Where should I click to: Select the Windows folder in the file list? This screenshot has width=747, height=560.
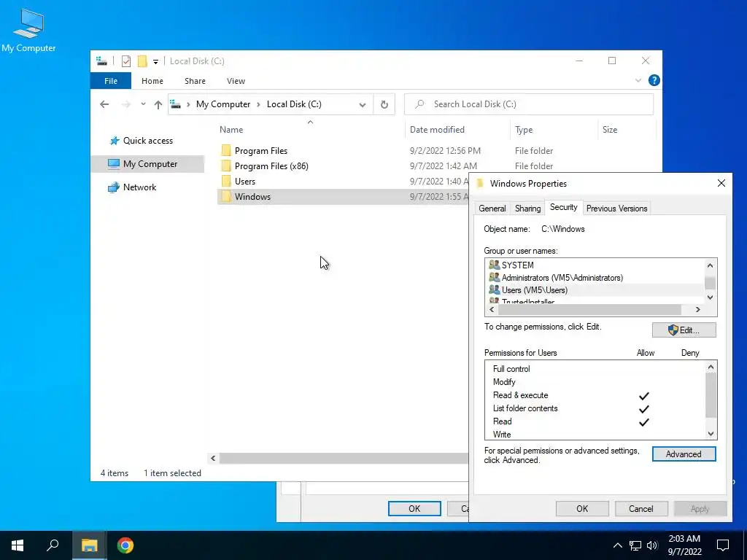(x=252, y=197)
